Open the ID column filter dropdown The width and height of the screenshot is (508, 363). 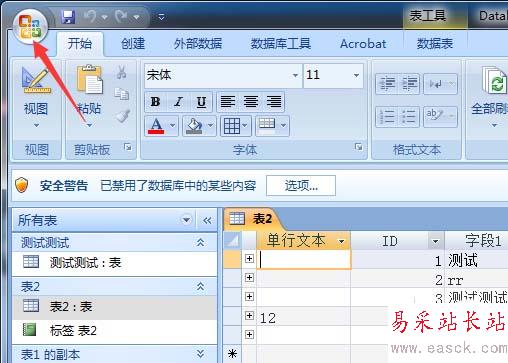point(435,241)
